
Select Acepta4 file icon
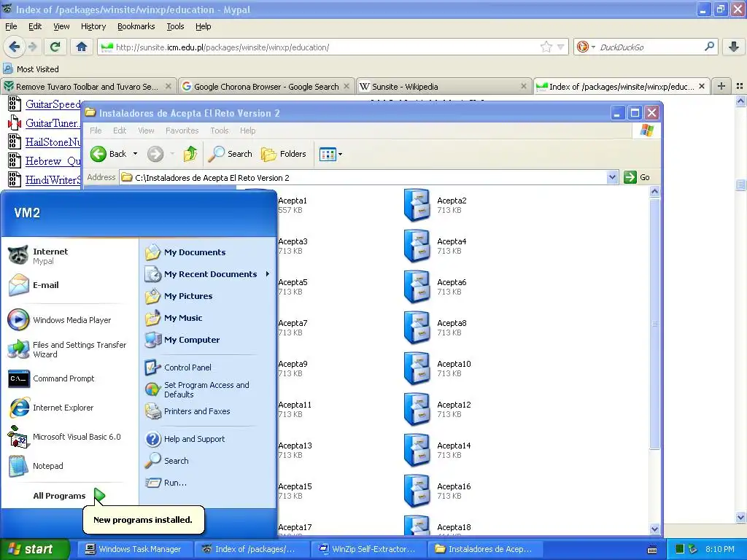click(417, 246)
